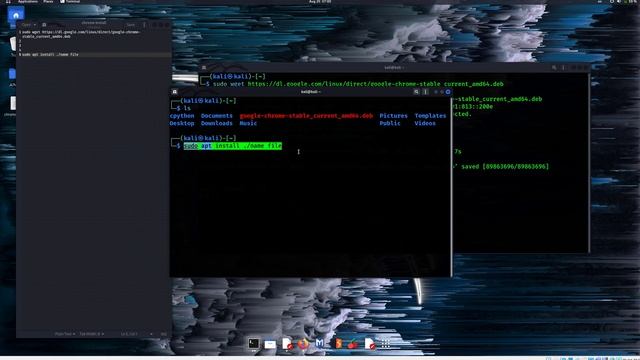Click 'Desktop' in ls output

[x=182, y=123]
